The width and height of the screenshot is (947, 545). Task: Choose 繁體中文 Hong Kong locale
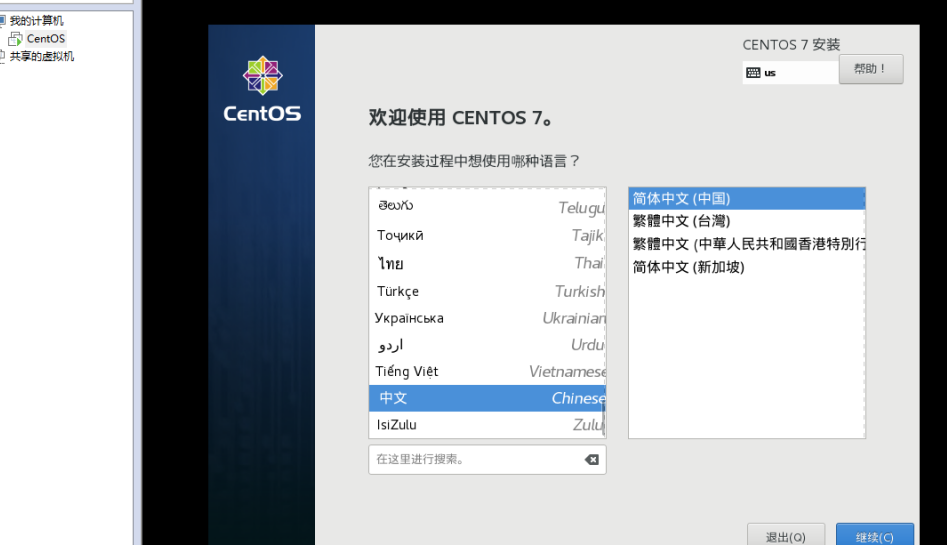[746, 244]
